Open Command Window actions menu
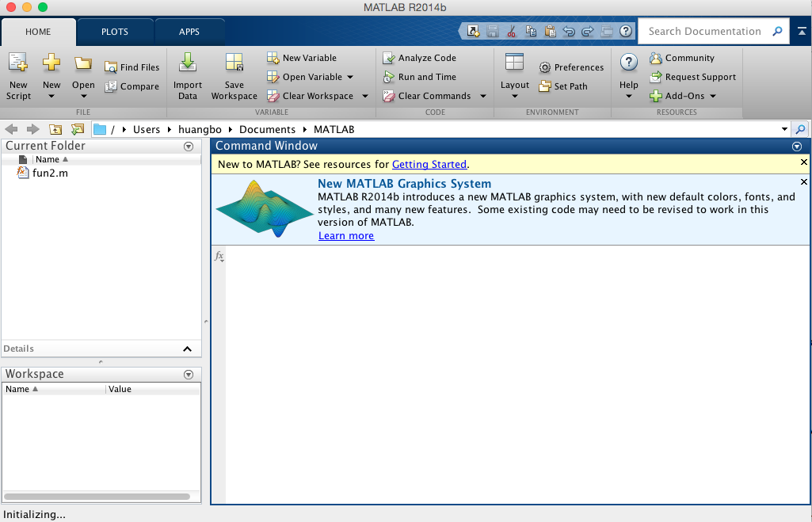This screenshot has width=812, height=522. point(797,147)
